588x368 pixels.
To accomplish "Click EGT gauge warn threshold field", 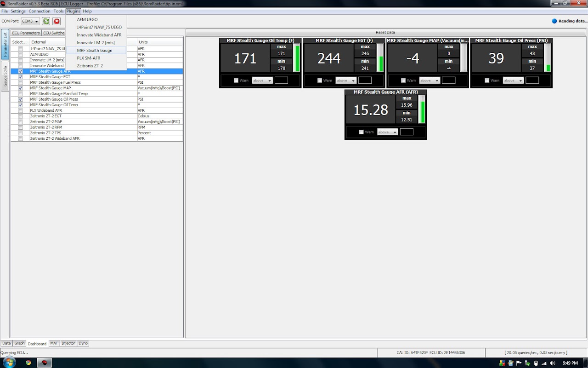I will click(365, 80).
